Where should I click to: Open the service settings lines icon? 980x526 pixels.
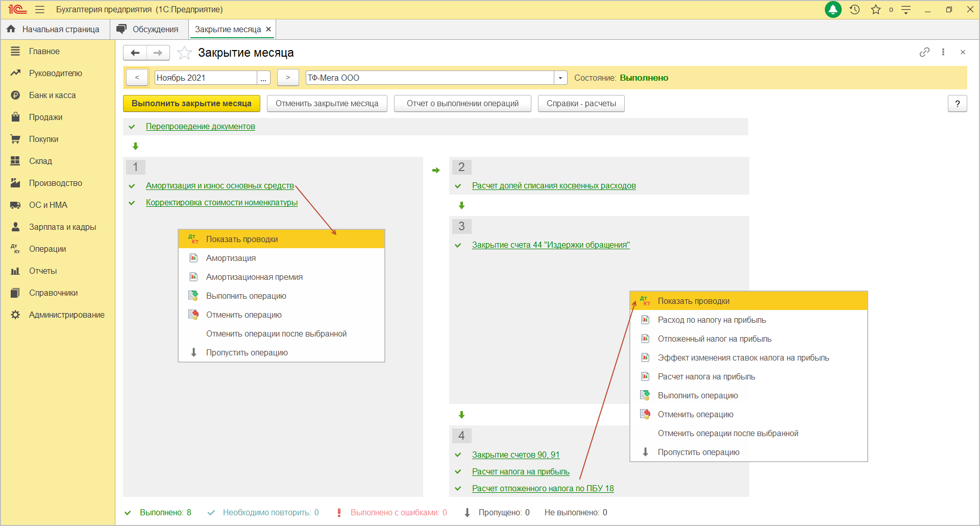[906, 10]
